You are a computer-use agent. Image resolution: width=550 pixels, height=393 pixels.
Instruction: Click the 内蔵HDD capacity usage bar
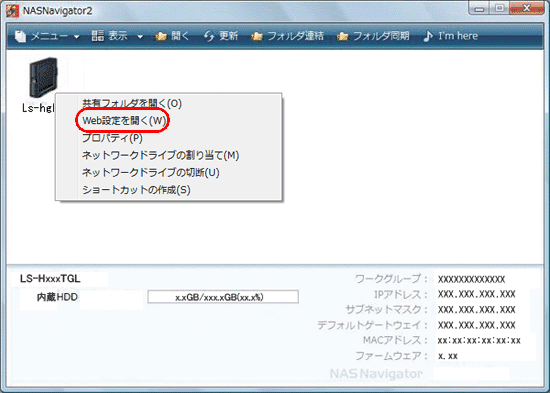tap(223, 297)
